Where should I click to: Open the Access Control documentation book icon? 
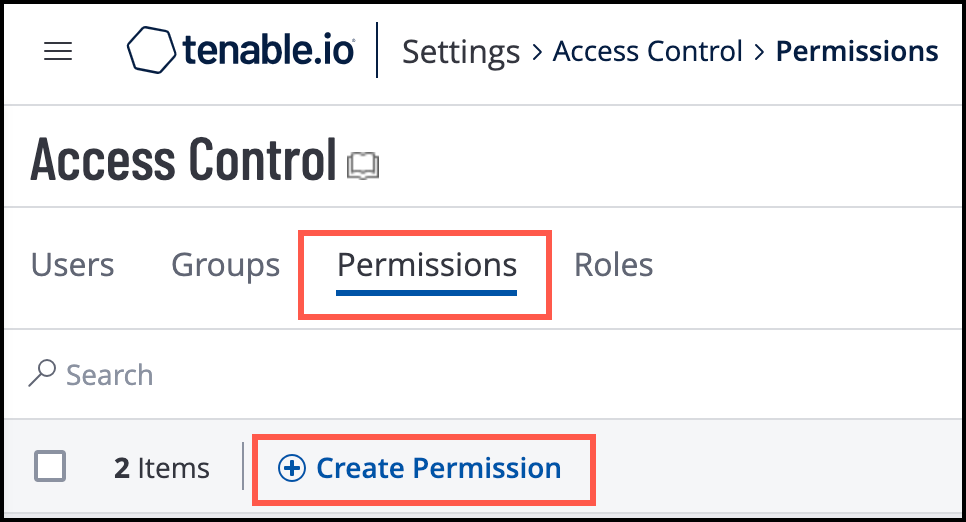(362, 166)
